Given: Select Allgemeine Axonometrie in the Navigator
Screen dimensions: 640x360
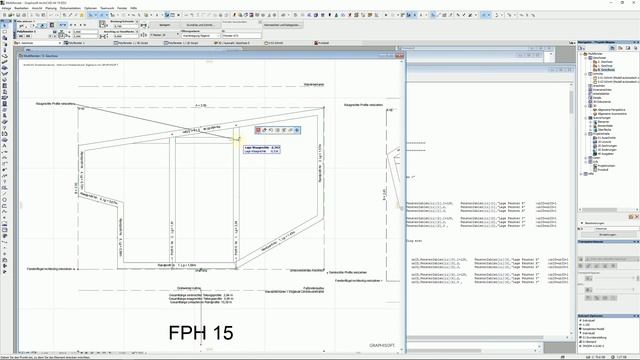Looking at the screenshot, I should click(612, 114).
